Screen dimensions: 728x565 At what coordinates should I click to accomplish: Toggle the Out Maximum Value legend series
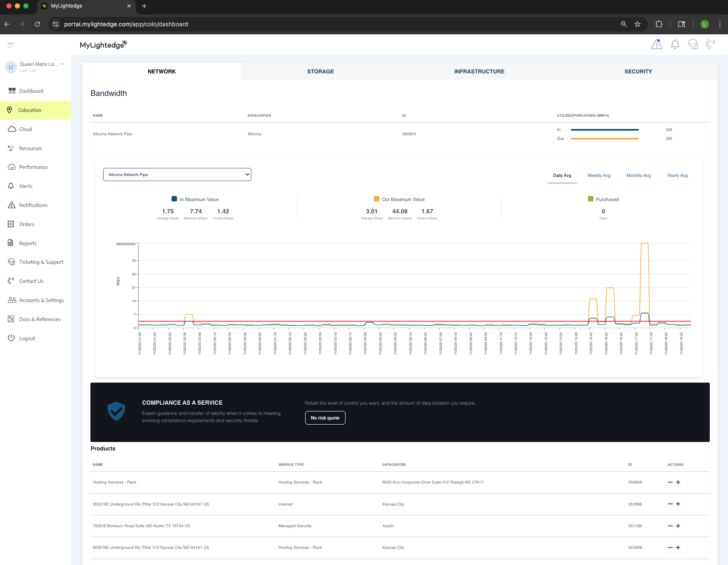pos(399,199)
